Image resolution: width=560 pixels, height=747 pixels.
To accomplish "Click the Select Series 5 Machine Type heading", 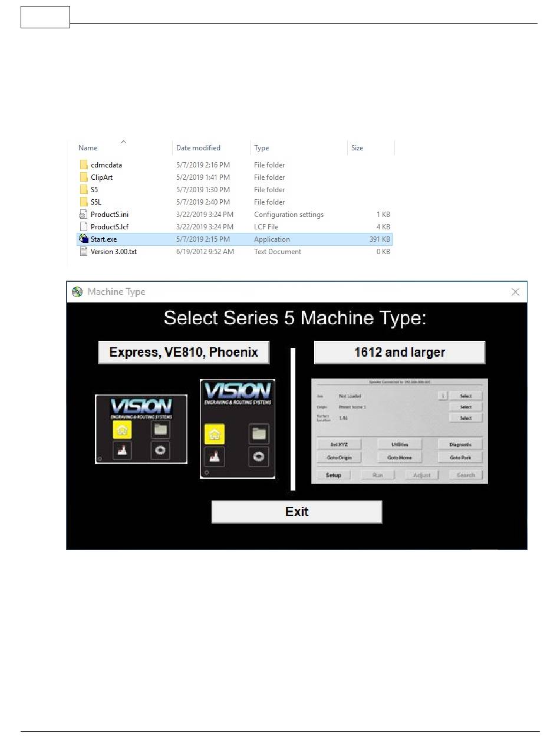I will (x=295, y=318).
